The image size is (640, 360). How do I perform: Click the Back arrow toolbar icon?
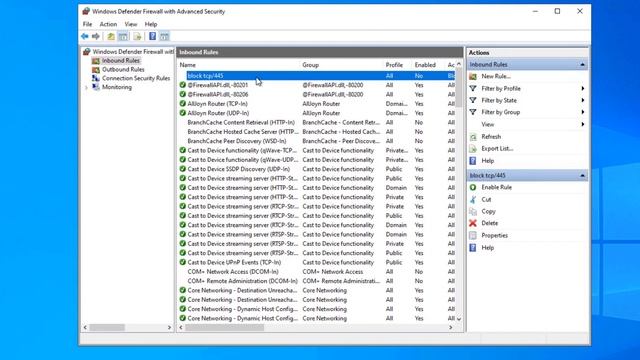point(84,36)
